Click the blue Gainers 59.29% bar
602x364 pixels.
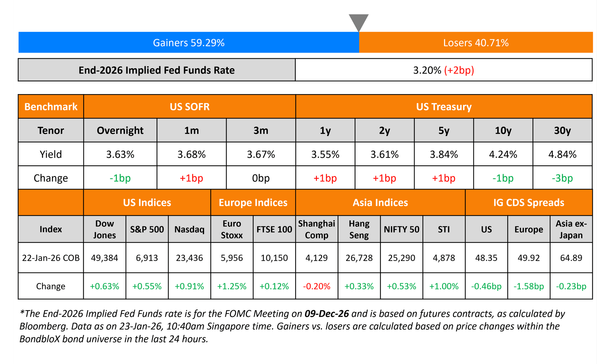pos(189,43)
